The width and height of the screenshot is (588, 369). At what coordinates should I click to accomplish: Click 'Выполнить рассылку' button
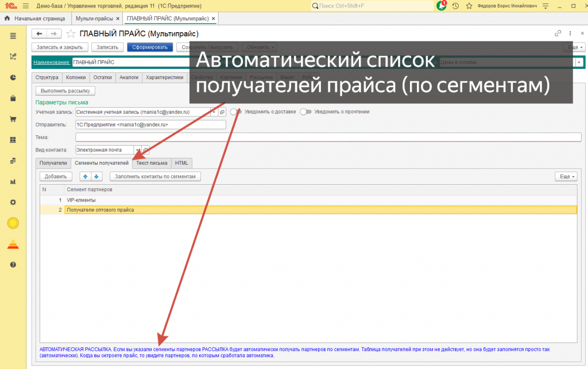(x=65, y=91)
